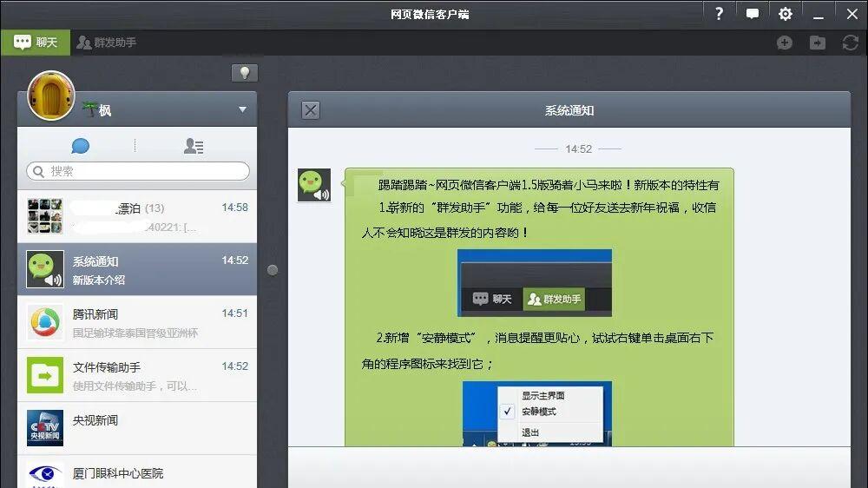Click the green 文件传输助手 arrow icon
The image size is (868, 488).
pos(45,376)
